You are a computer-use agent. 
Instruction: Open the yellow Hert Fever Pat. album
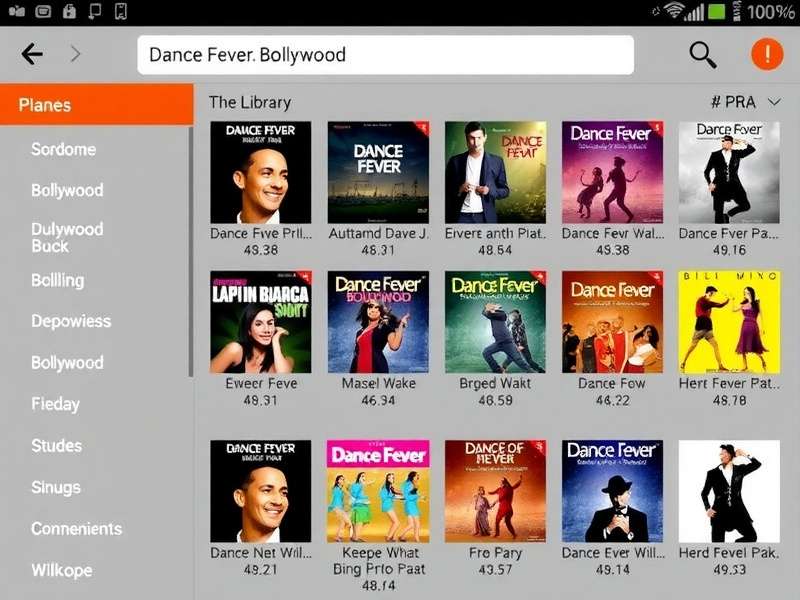729,321
